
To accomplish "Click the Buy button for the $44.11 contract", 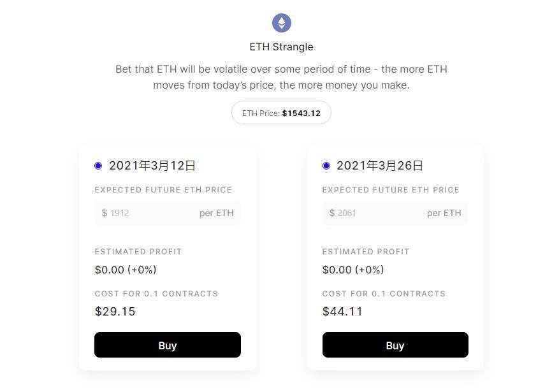I will [395, 345].
